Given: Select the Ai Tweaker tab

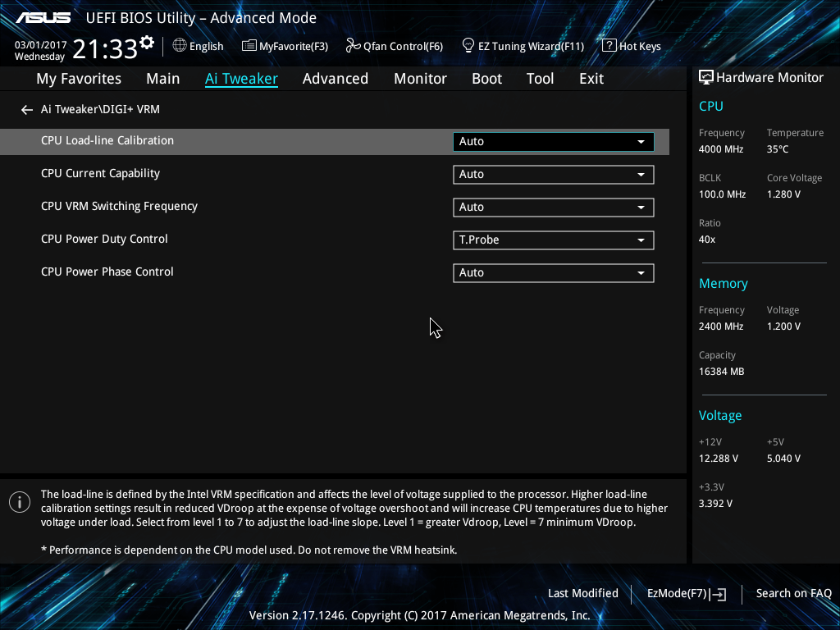Looking at the screenshot, I should pos(241,79).
